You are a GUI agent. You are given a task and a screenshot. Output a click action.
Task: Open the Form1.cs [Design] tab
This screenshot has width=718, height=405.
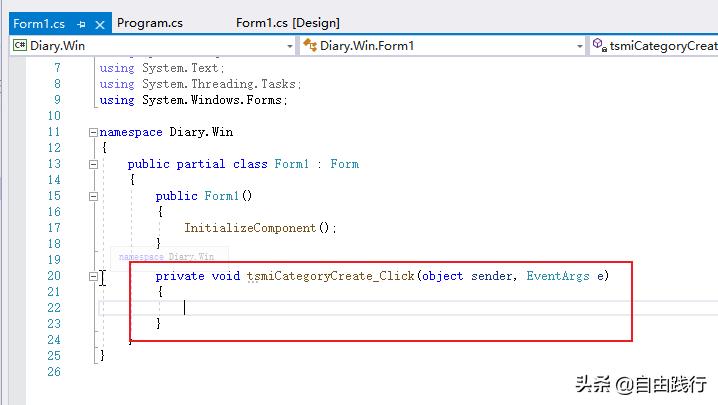(x=287, y=22)
